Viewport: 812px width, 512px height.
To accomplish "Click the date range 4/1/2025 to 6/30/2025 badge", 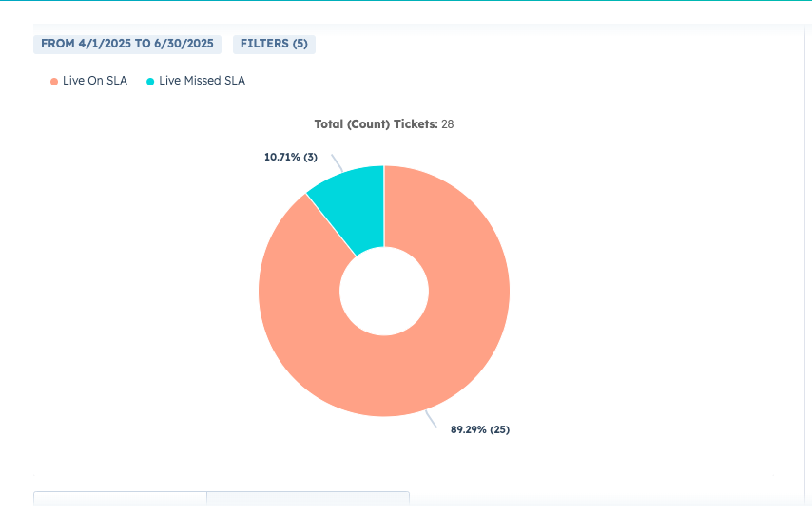I will point(127,44).
